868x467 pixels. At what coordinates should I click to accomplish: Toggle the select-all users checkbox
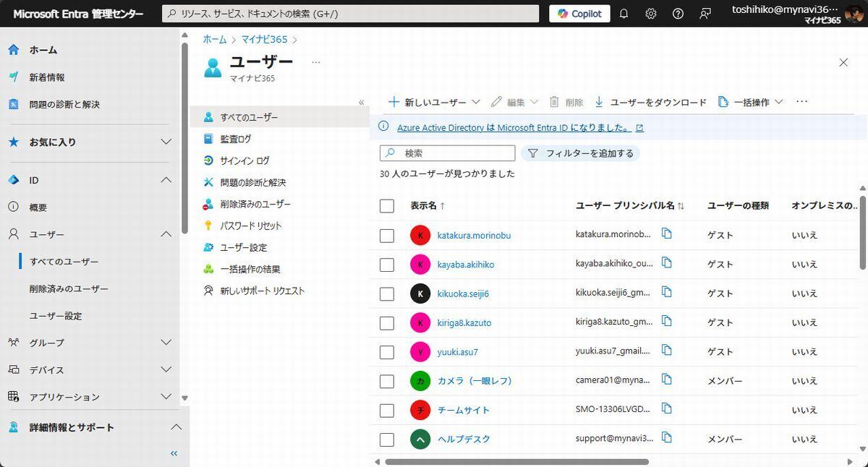387,206
